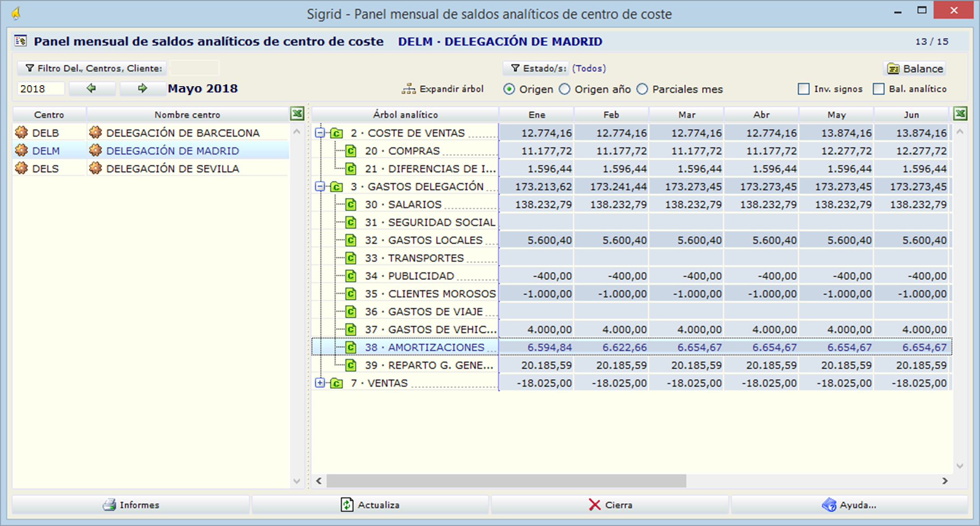980x526 pixels.
Task: Click the Cierra button
Action: 610,505
